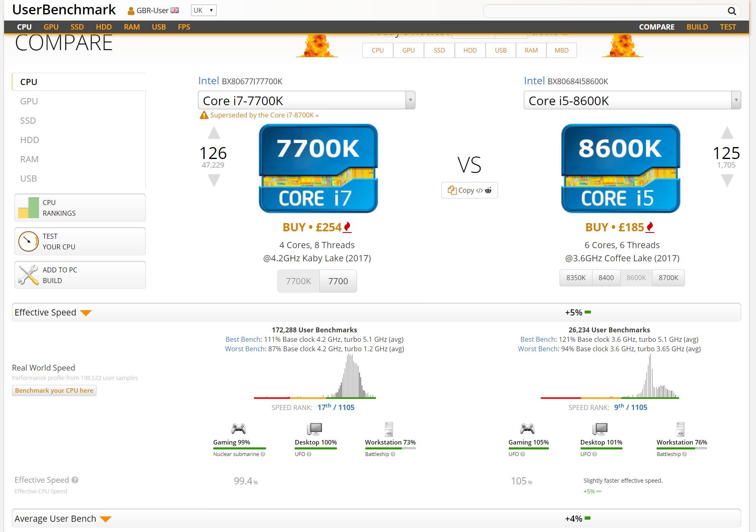Screen dimensions: 756x532
Task: Click the i7 Desktop monitor icon
Action: click(x=314, y=429)
